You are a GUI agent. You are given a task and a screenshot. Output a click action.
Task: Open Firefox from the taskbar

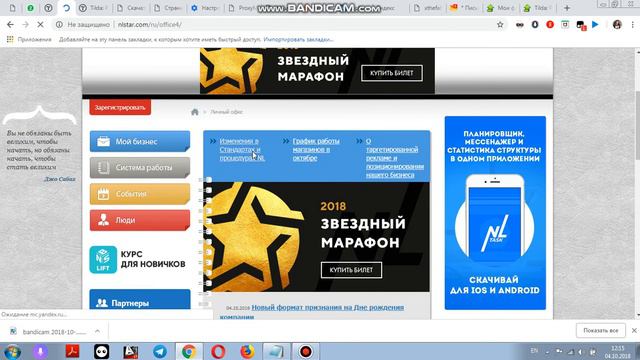click(247, 351)
